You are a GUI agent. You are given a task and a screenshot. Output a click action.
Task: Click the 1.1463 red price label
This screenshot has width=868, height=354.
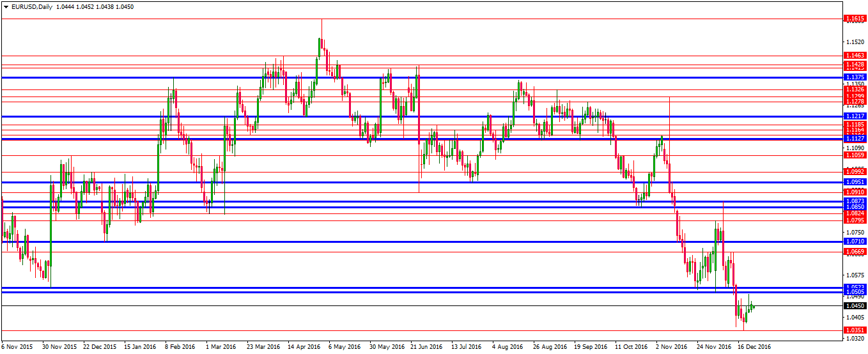pos(855,56)
